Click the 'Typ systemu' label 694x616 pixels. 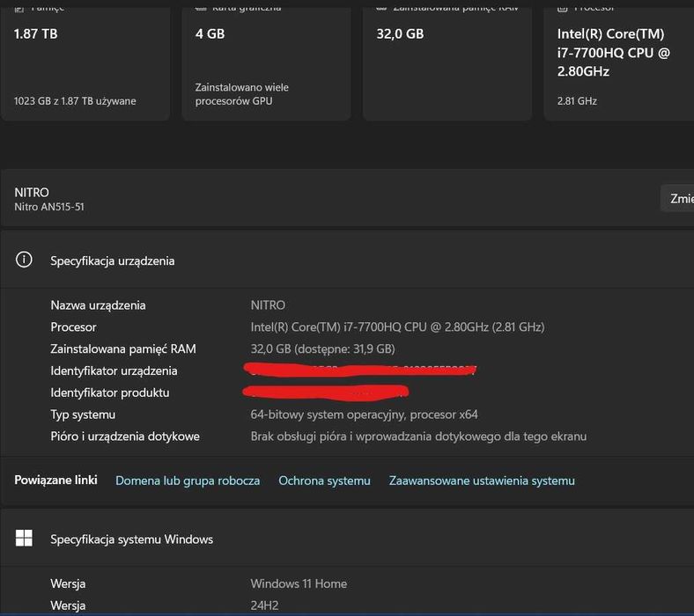[x=83, y=414]
